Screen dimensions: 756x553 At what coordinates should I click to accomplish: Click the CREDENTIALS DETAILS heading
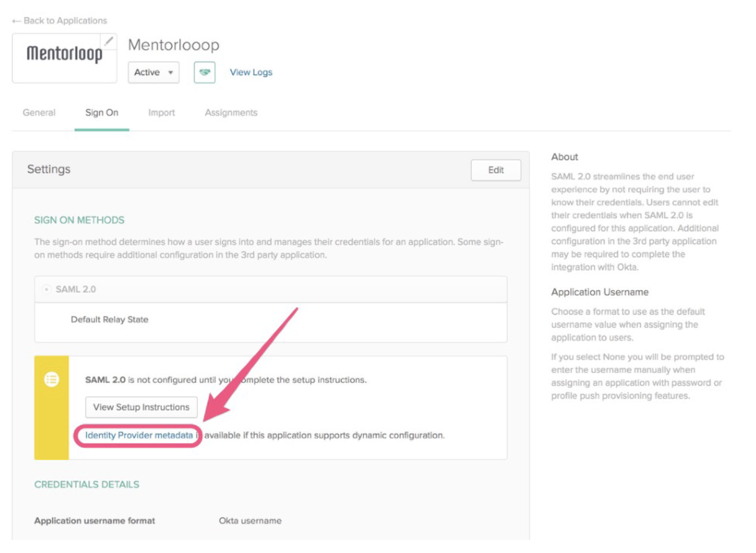(x=87, y=485)
